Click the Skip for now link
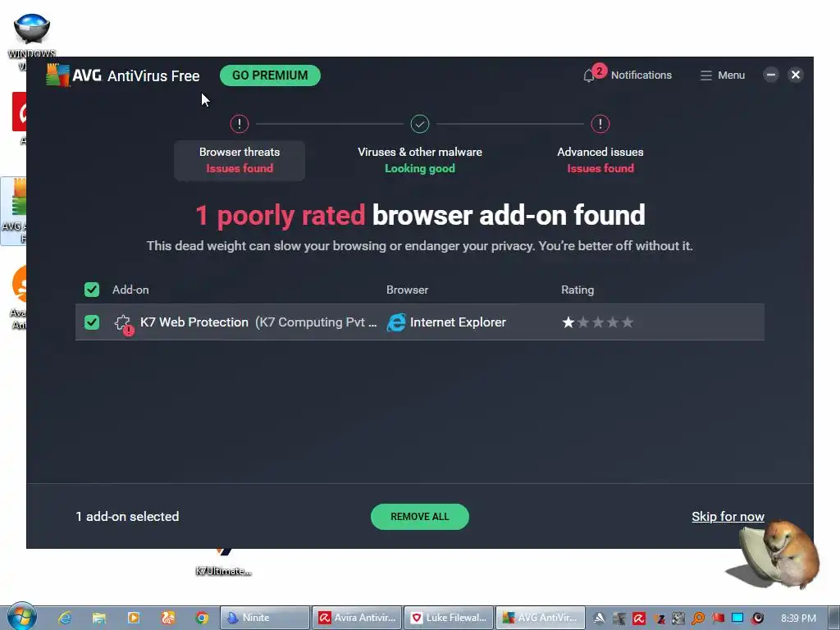Viewport: 840px width, 630px height. pos(728,517)
